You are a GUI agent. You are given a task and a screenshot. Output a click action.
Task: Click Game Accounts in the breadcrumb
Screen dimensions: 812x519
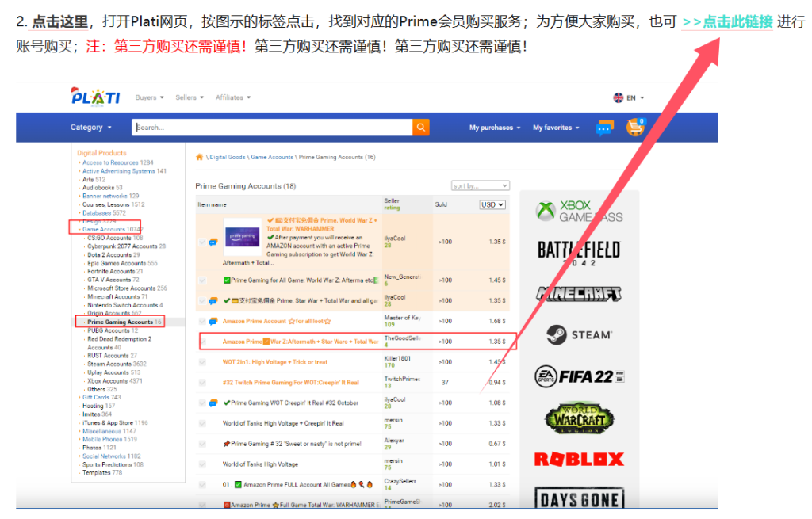[272, 158]
